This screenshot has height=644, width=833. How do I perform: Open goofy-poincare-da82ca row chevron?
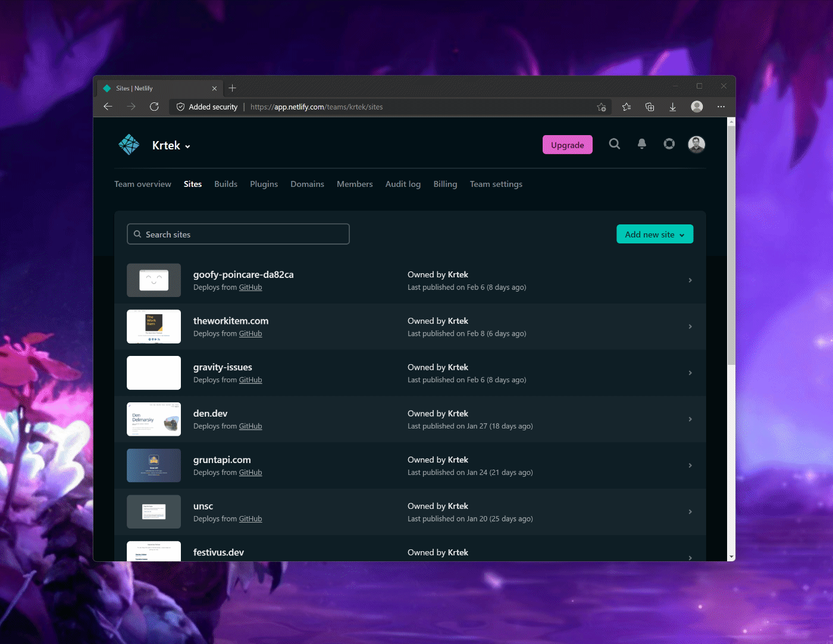click(690, 280)
